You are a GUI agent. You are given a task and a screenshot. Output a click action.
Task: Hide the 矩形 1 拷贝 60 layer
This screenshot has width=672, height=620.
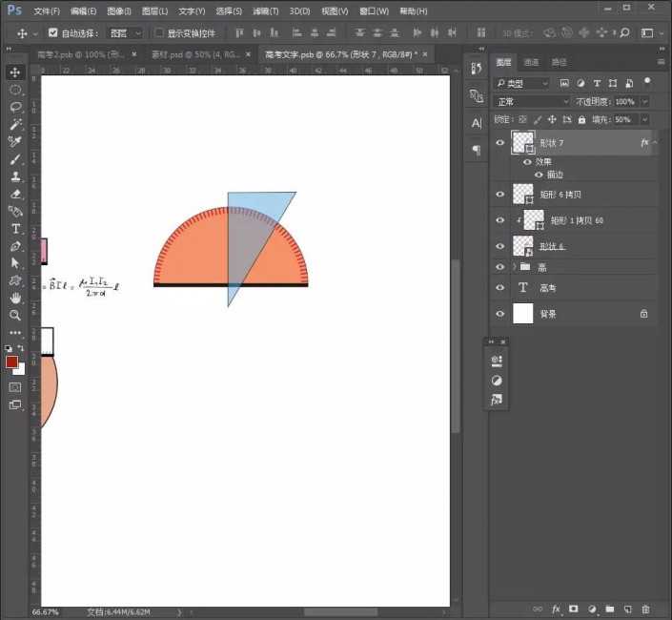[499, 220]
